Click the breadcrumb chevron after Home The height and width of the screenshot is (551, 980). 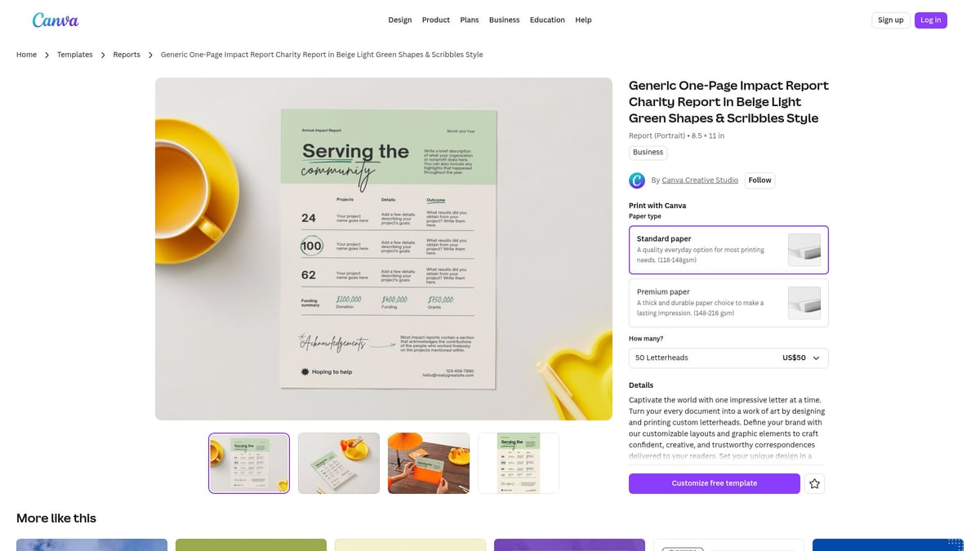coord(46,54)
